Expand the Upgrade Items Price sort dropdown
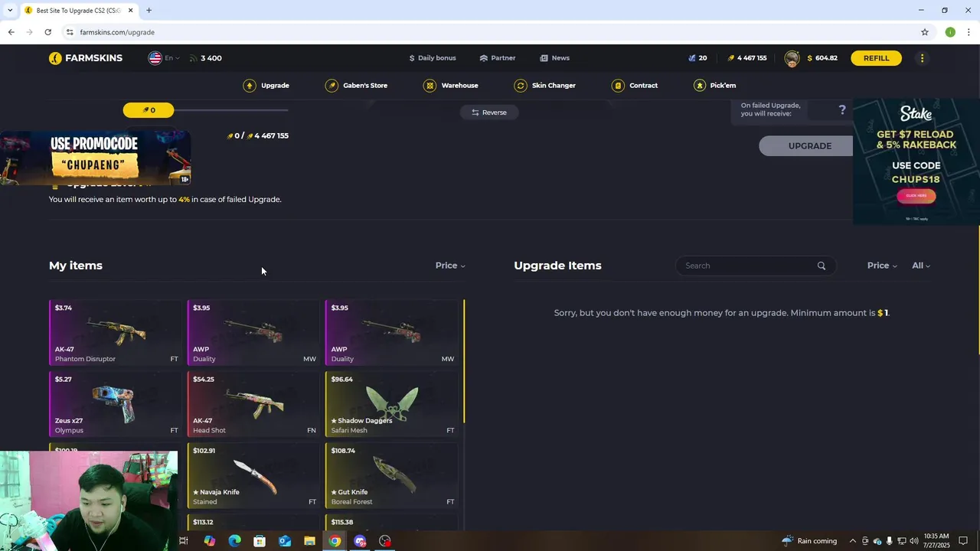This screenshot has width=980, height=551. coord(882,266)
